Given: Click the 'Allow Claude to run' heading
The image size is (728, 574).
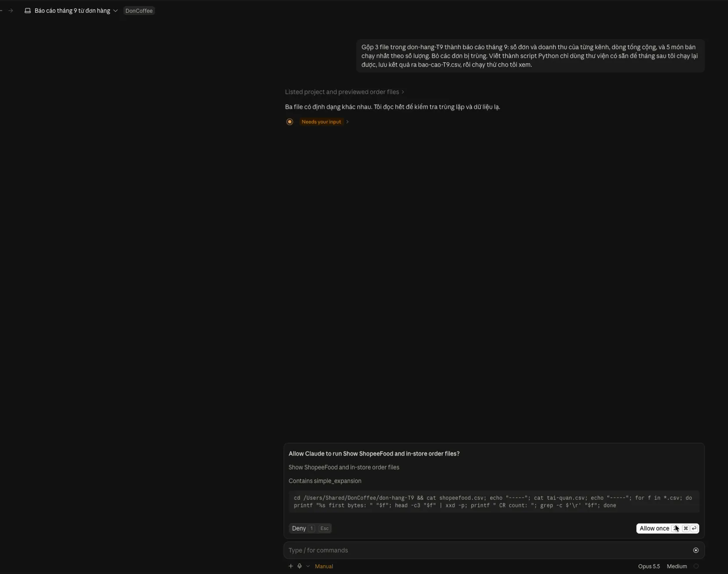Looking at the screenshot, I should tap(374, 454).
